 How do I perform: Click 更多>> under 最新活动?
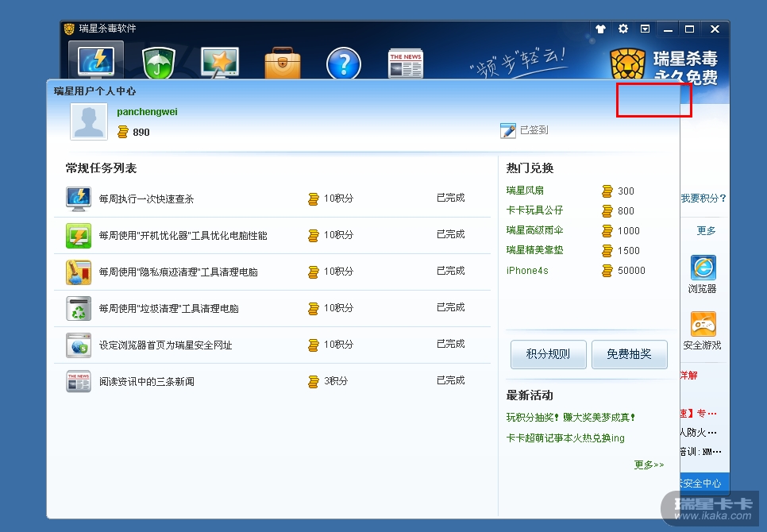649,465
